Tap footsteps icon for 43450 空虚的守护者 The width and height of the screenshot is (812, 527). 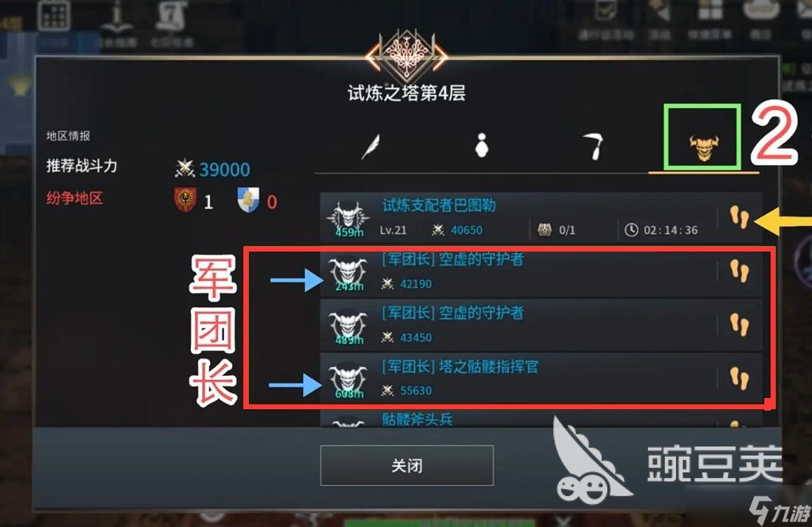740,325
